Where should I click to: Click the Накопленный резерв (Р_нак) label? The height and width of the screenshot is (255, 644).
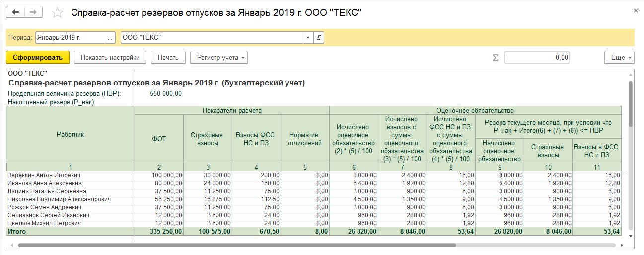coord(52,102)
